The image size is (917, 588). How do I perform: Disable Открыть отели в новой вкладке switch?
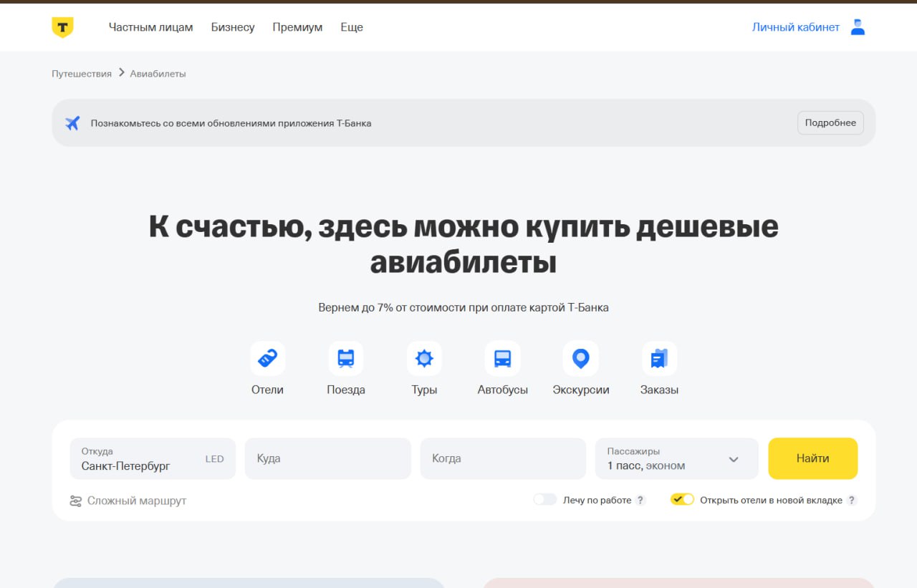tap(682, 500)
